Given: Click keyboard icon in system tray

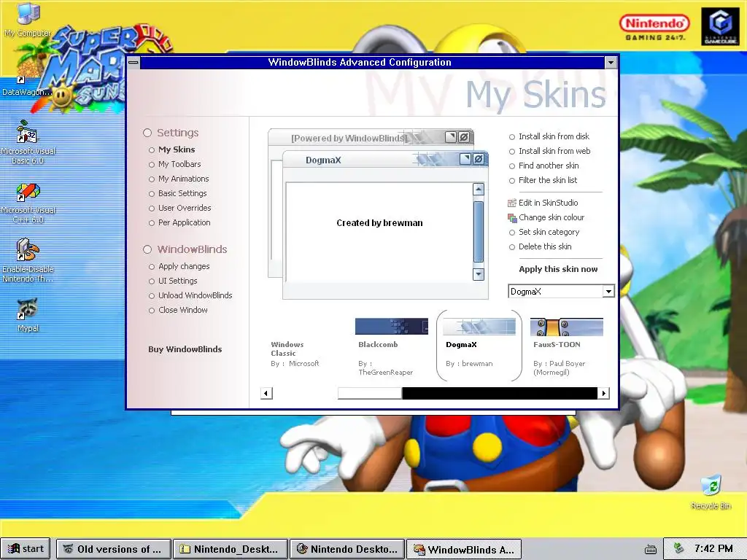Looking at the screenshot, I should [650, 549].
